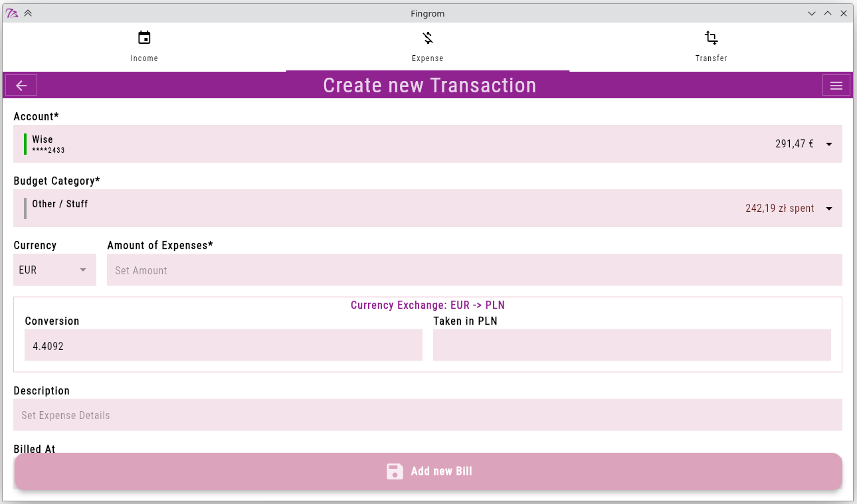Click the back arrow button

pos(21,85)
